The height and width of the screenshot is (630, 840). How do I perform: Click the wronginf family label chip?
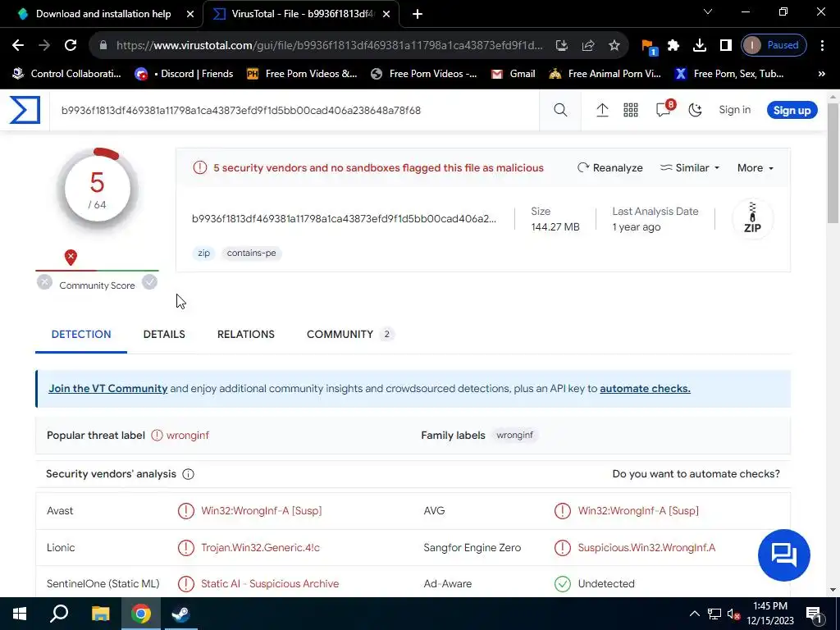(514, 435)
